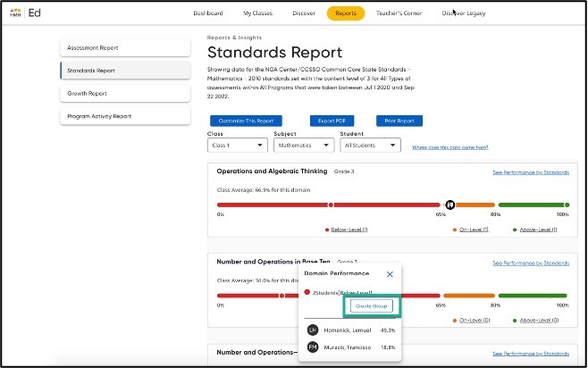Open the Assessment Report in sidebar

click(125, 47)
